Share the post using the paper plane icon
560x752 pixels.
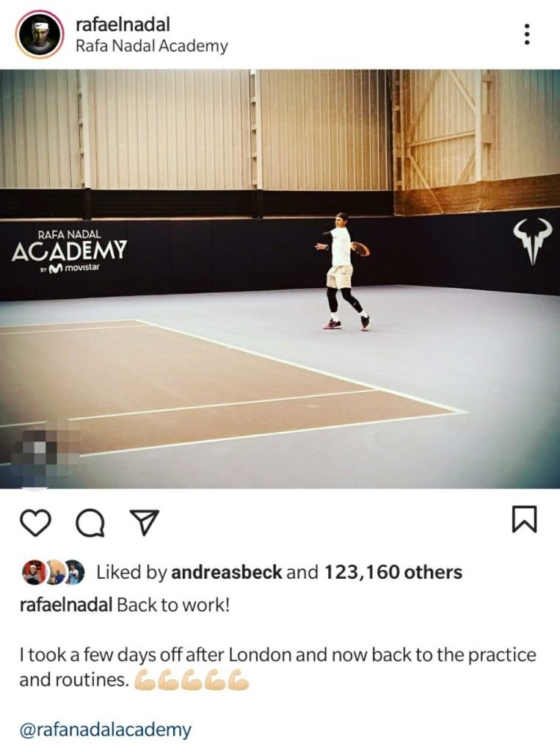point(145,522)
